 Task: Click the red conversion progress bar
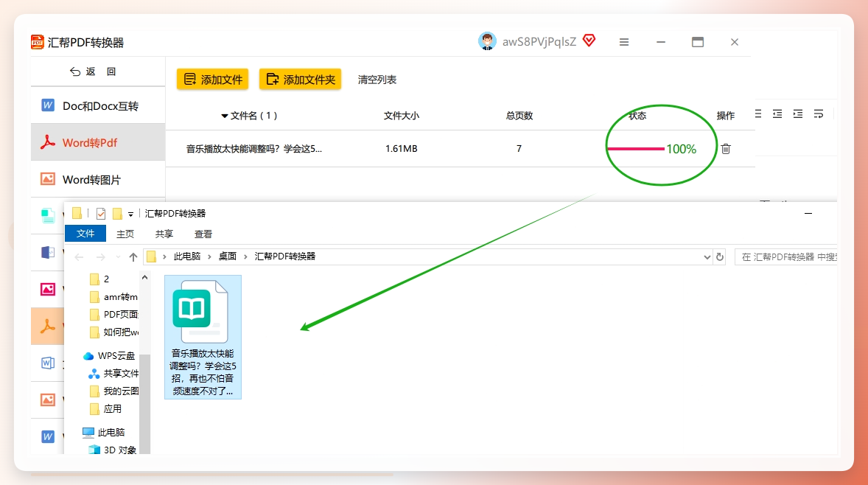point(635,149)
